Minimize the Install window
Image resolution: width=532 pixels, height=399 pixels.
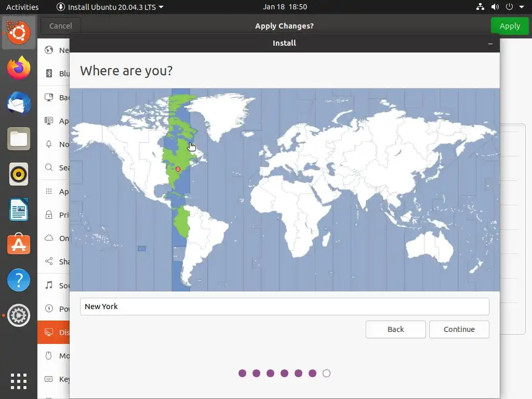[490, 44]
